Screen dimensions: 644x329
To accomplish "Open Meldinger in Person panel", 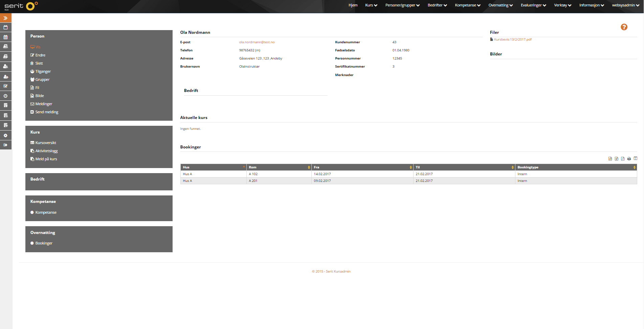I will (41, 104).
